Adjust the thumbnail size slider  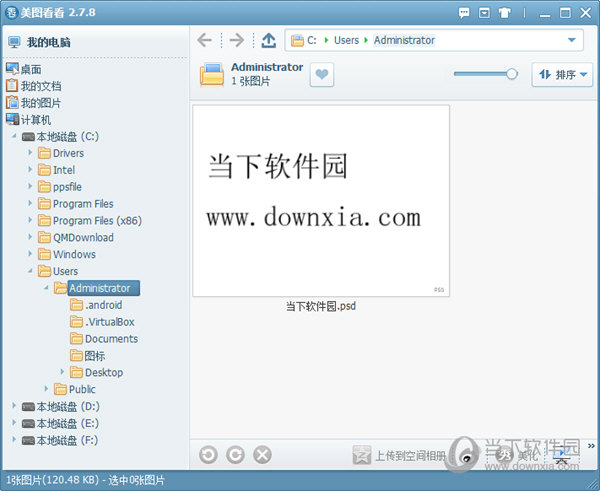point(511,74)
